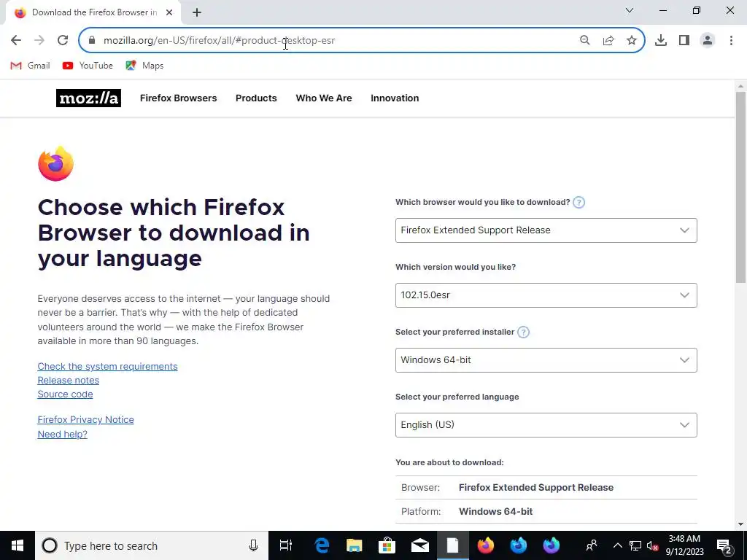Open the Who We Are menu
The image size is (747, 560).
coord(323,98)
